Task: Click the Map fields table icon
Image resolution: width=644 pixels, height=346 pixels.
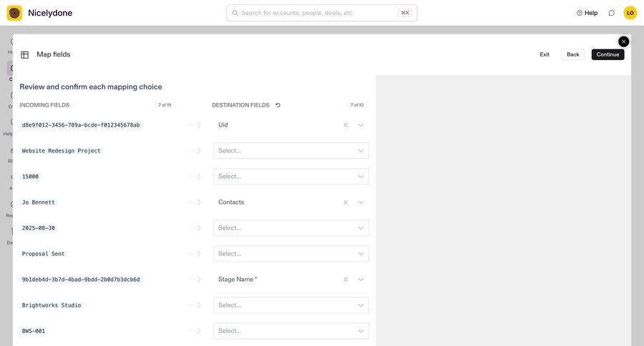Action: click(24, 54)
